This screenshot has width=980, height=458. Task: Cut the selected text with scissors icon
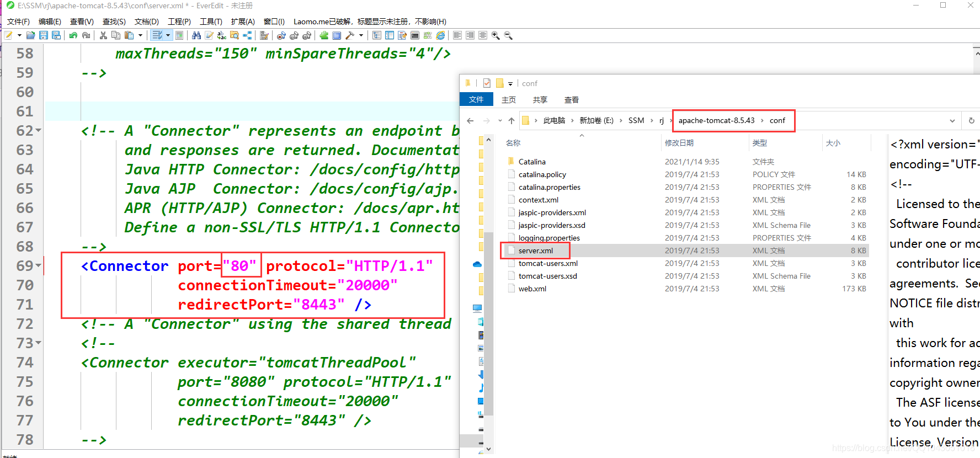tap(103, 35)
